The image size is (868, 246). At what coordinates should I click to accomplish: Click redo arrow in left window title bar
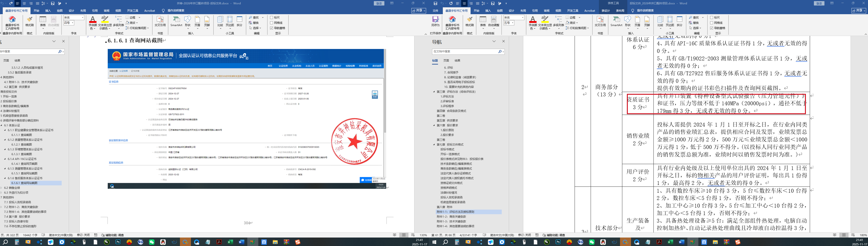point(11,3)
